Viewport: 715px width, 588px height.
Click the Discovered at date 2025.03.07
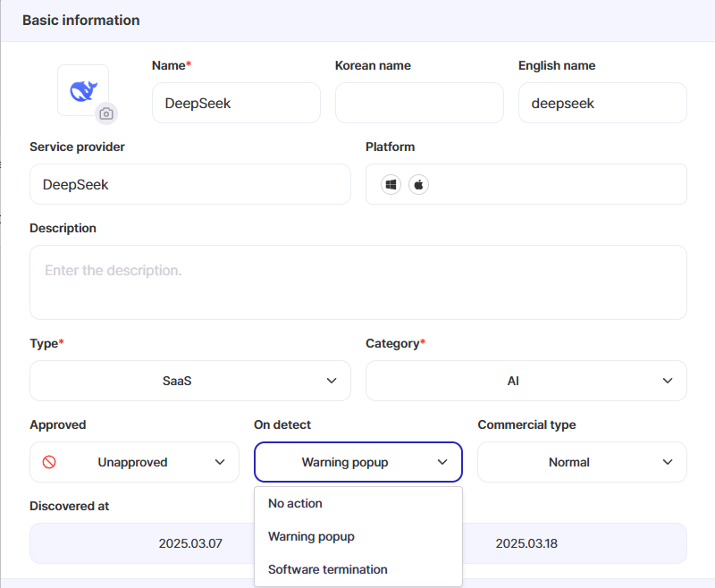pyautogui.click(x=190, y=543)
